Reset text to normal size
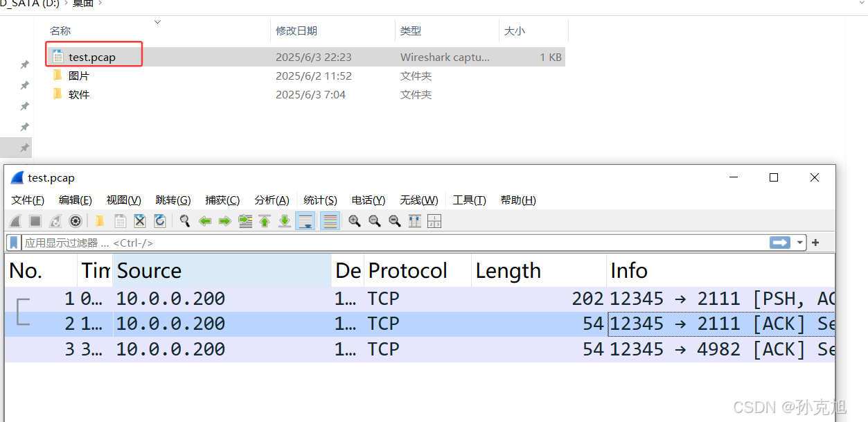This screenshot has width=868, height=422. coord(395,221)
